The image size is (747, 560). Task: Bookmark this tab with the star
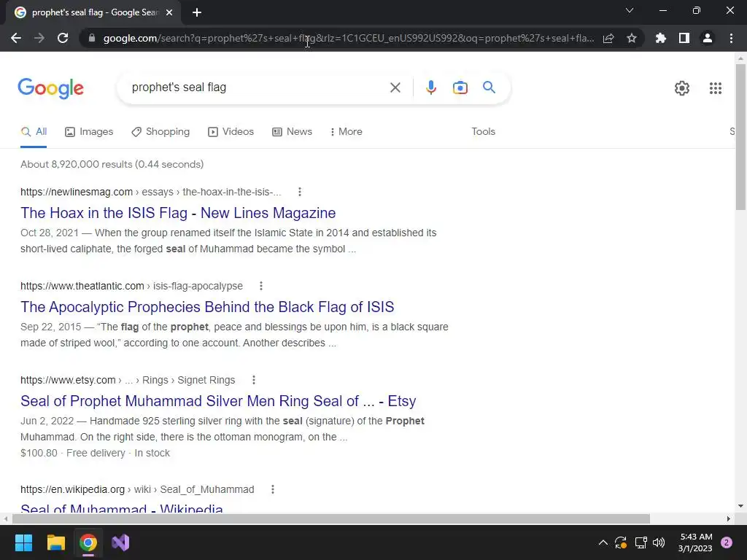[632, 38]
